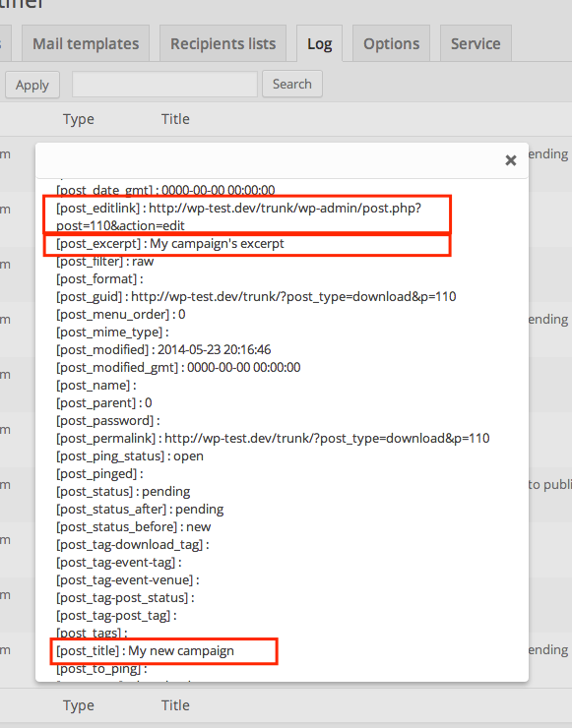This screenshot has height=728, width=572.
Task: Select the post_modified_gmt line
Action: point(178,367)
